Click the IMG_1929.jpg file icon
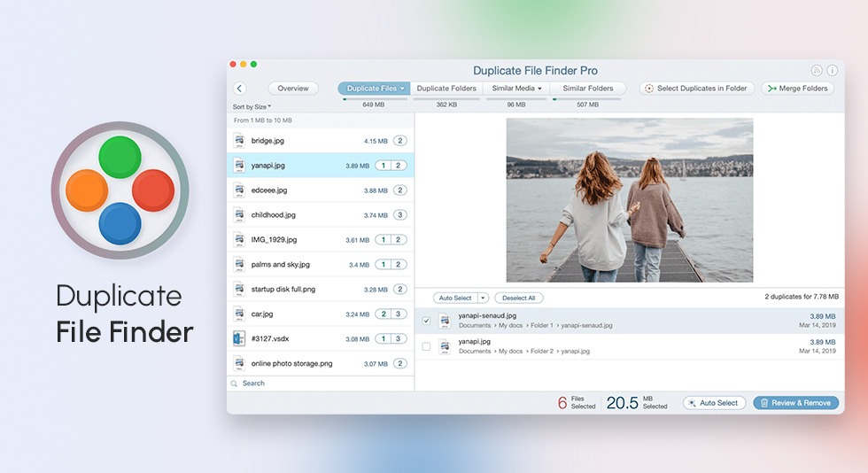Image resolution: width=868 pixels, height=473 pixels. click(x=239, y=239)
